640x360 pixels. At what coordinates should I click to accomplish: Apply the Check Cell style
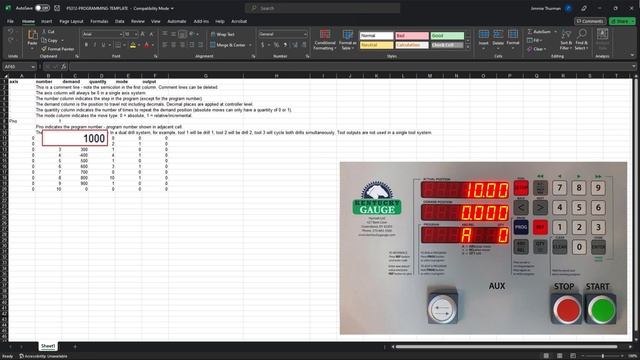pos(447,45)
